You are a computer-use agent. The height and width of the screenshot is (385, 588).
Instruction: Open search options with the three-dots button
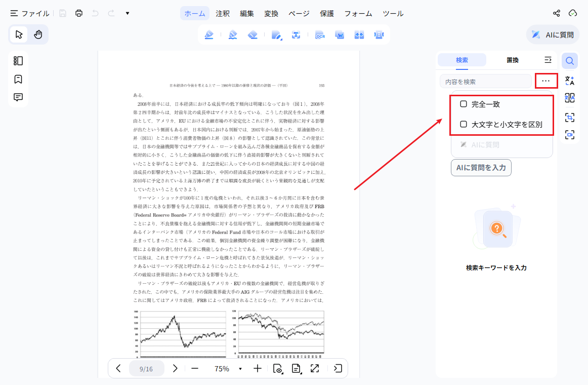546,81
